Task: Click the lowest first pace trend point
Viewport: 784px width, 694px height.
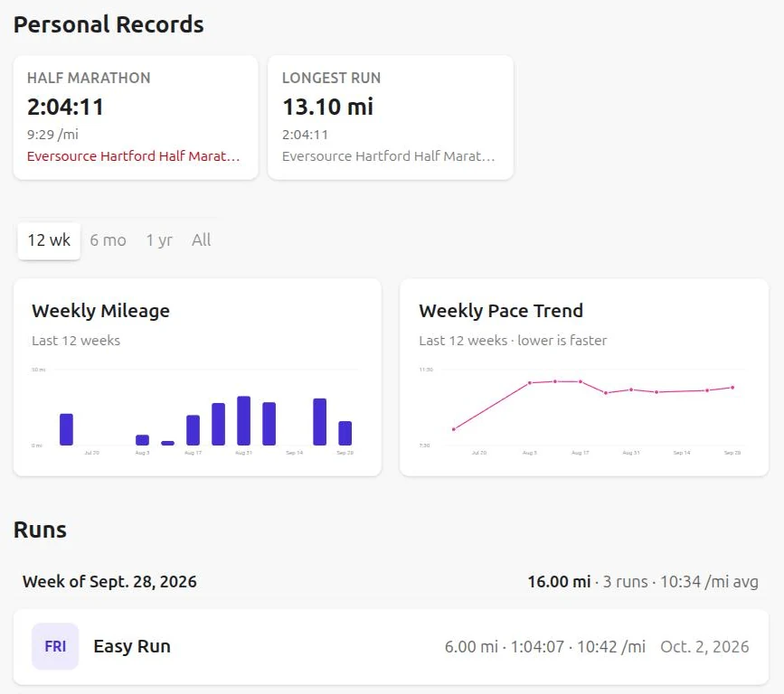Action: (454, 429)
